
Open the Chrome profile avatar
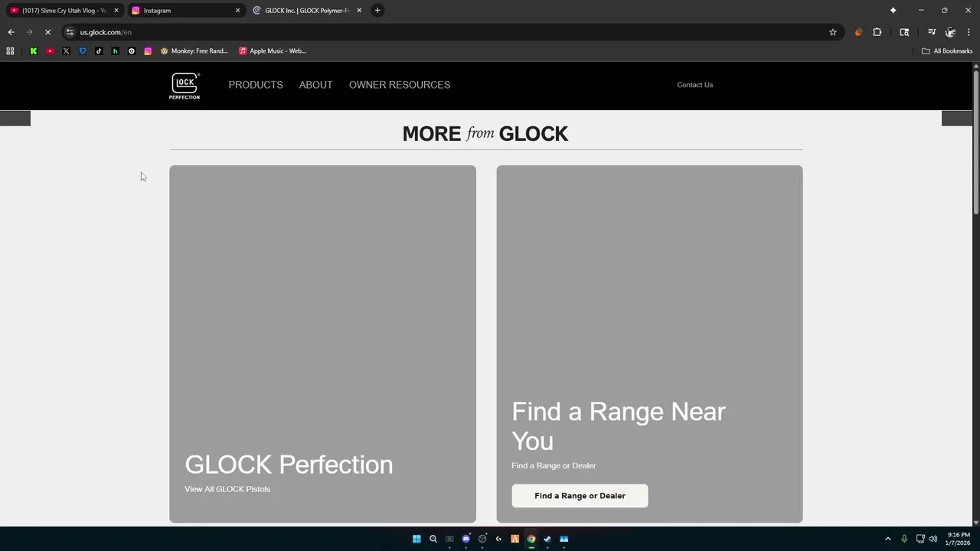pyautogui.click(x=950, y=32)
